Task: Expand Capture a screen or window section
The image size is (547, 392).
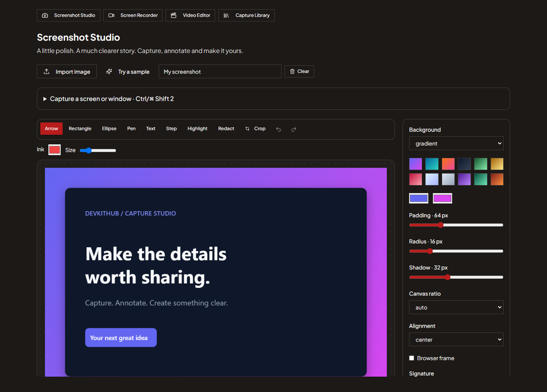Action: 273,99
